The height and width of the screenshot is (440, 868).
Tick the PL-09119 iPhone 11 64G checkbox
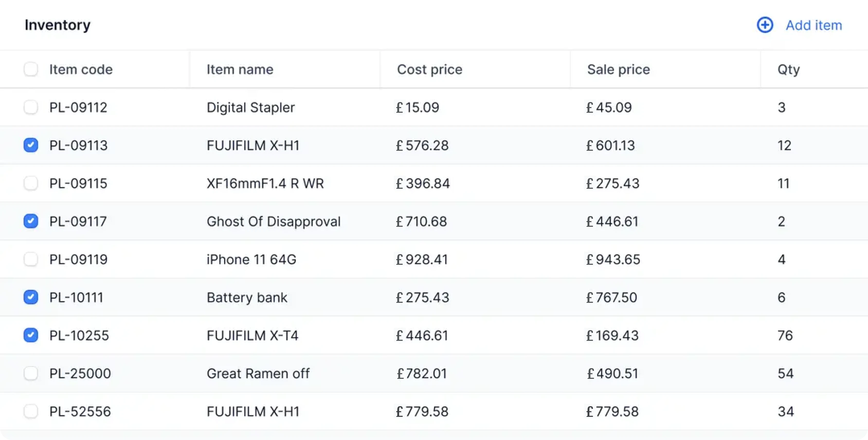click(31, 259)
